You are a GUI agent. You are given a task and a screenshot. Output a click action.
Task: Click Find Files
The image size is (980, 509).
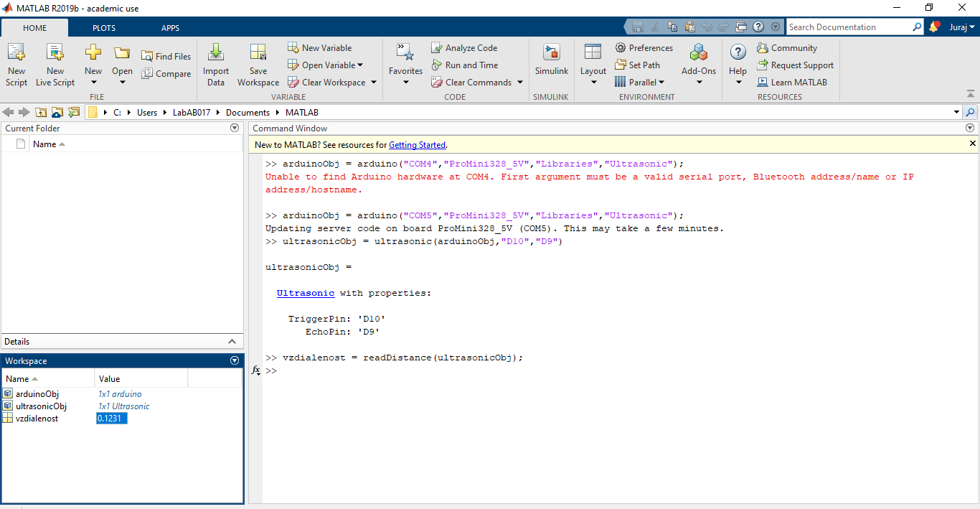tap(166, 56)
